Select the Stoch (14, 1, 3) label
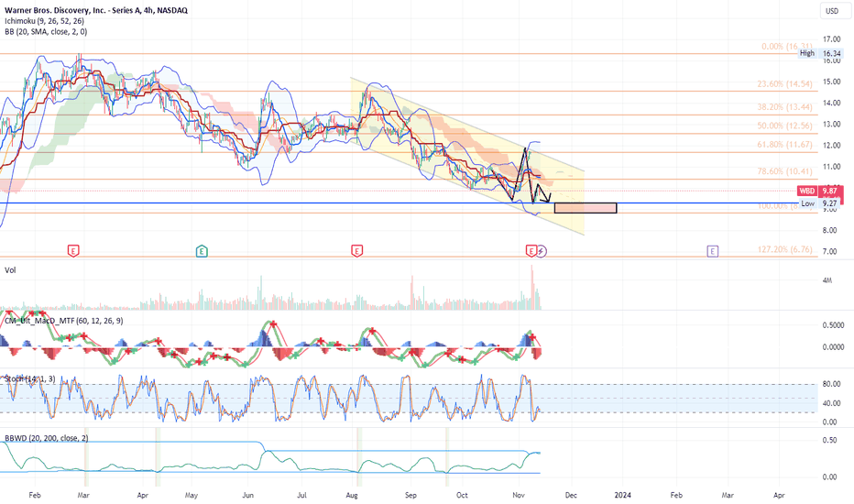The height and width of the screenshot is (504, 854). click(30, 378)
